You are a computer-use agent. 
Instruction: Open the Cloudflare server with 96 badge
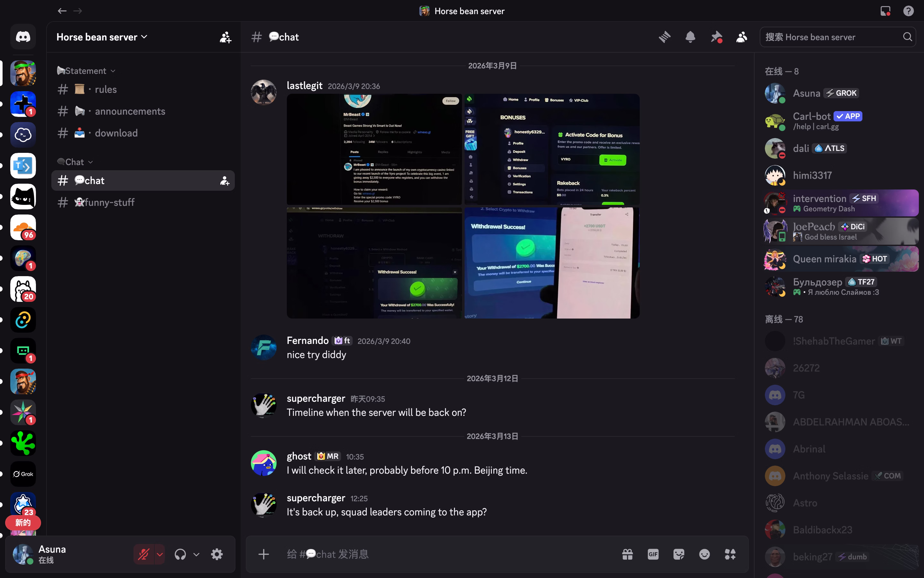[23, 227]
